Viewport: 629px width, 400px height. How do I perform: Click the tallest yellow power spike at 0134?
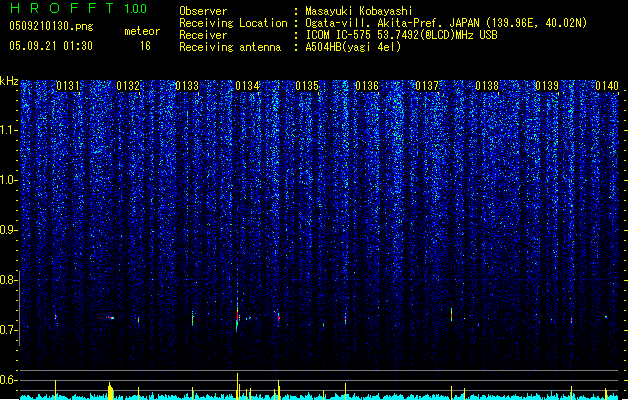pos(237,386)
